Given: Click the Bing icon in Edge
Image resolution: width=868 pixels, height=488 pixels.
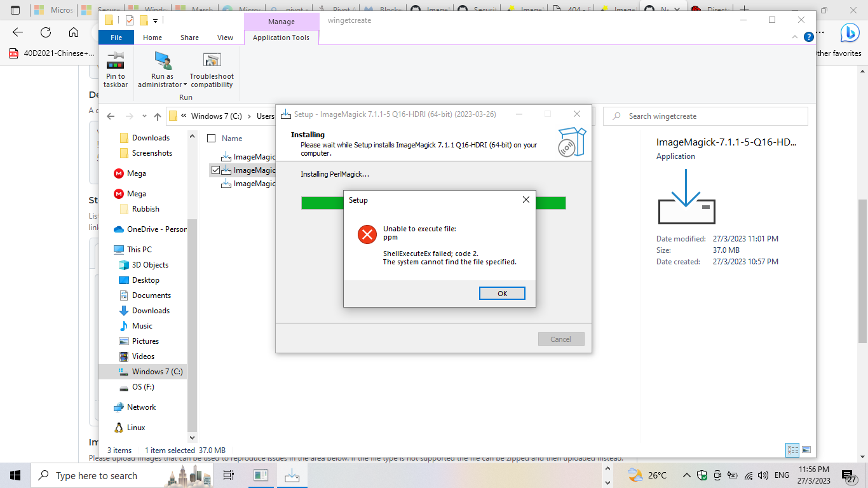Looking at the screenshot, I should point(850,33).
